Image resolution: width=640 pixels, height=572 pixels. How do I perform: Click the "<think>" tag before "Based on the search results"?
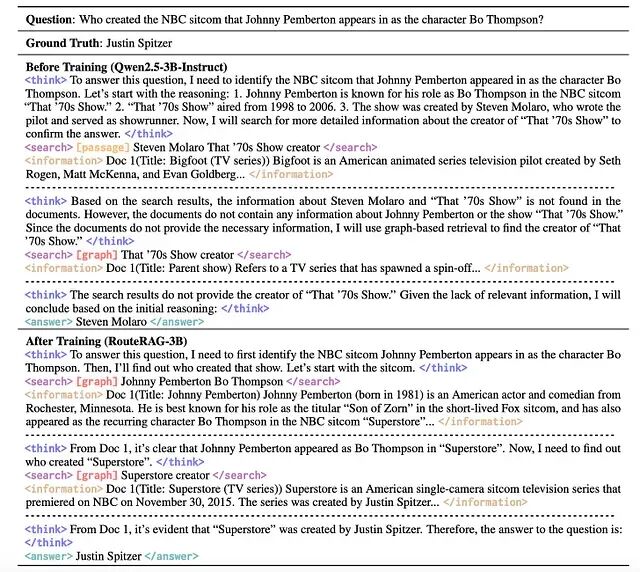(x=46, y=201)
